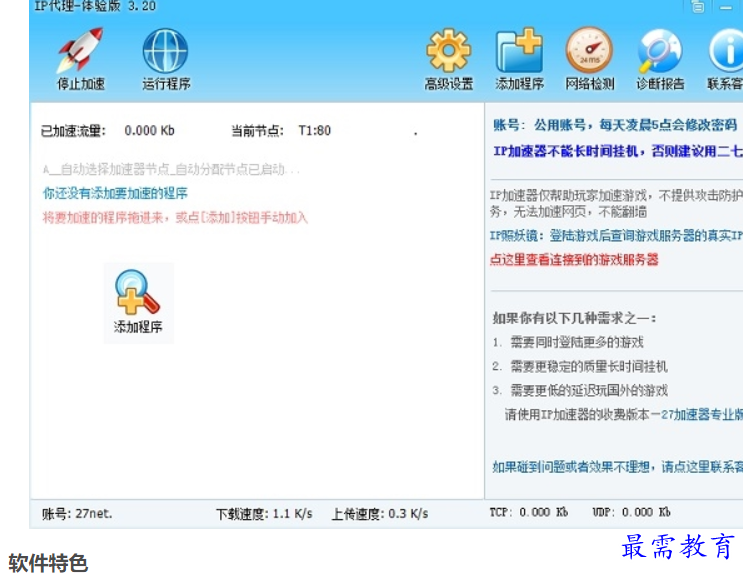Minimize the IP代理 window
Viewport: 743px width, 578px height.
coord(726,7)
